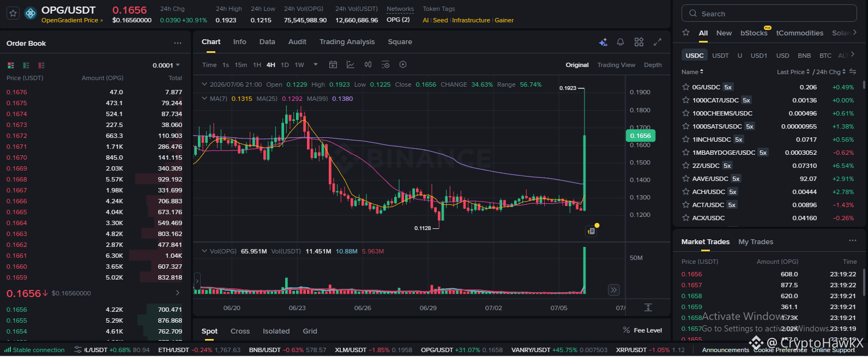Open the Square tab
This screenshot has height=357, width=868.
400,42
